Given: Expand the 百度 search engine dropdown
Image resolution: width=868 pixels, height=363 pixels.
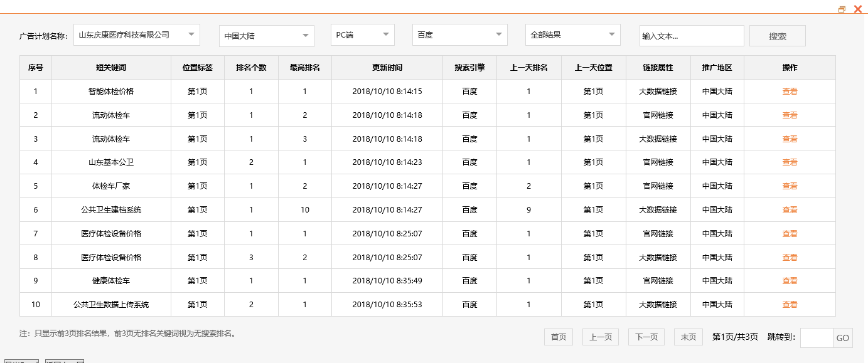Looking at the screenshot, I should point(459,36).
